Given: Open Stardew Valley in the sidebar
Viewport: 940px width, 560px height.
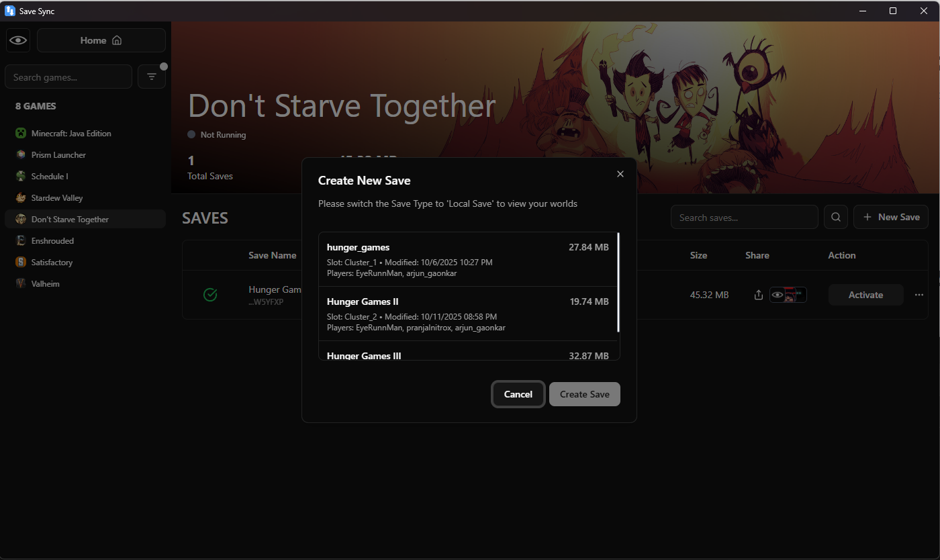Looking at the screenshot, I should point(85,198).
